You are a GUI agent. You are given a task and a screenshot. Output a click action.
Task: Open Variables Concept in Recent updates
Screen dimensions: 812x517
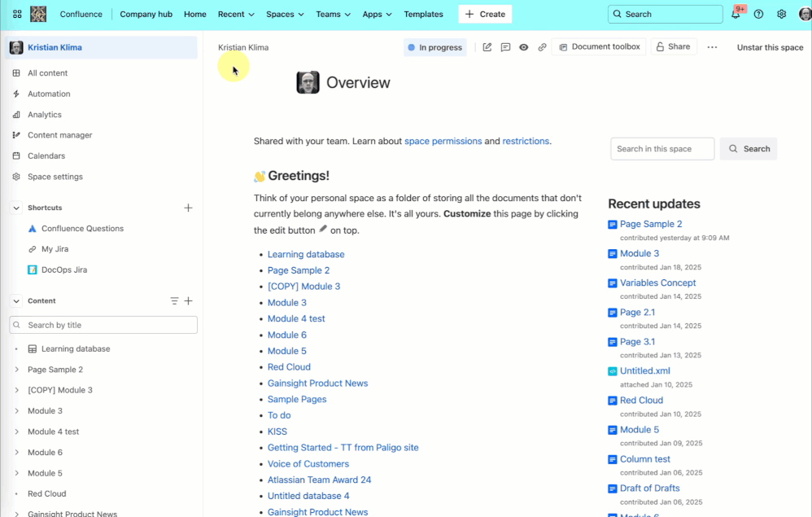pos(657,283)
